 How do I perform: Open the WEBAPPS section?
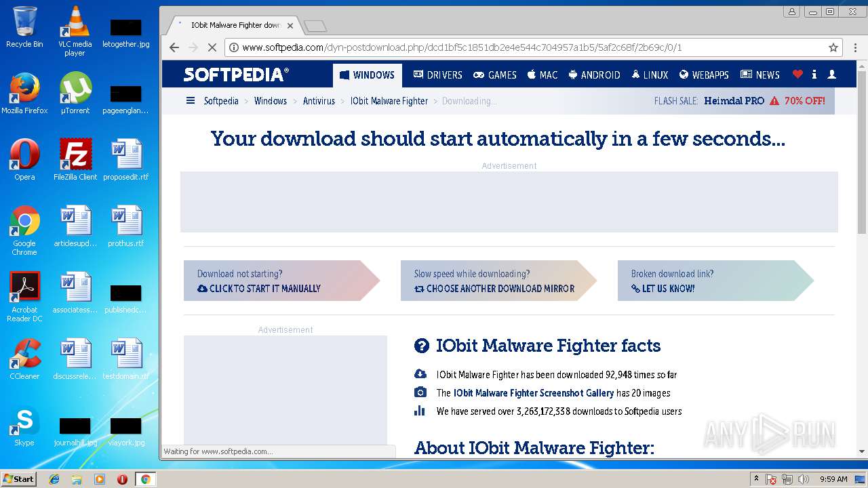[704, 75]
